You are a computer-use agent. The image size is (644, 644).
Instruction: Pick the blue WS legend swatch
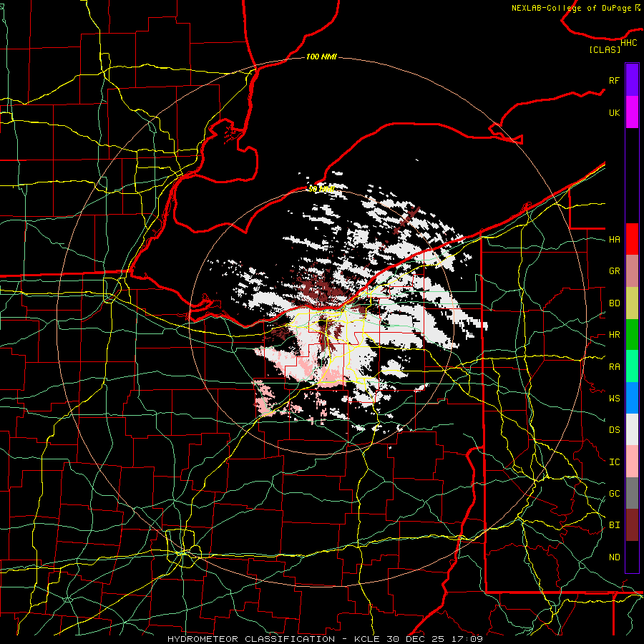(x=632, y=398)
